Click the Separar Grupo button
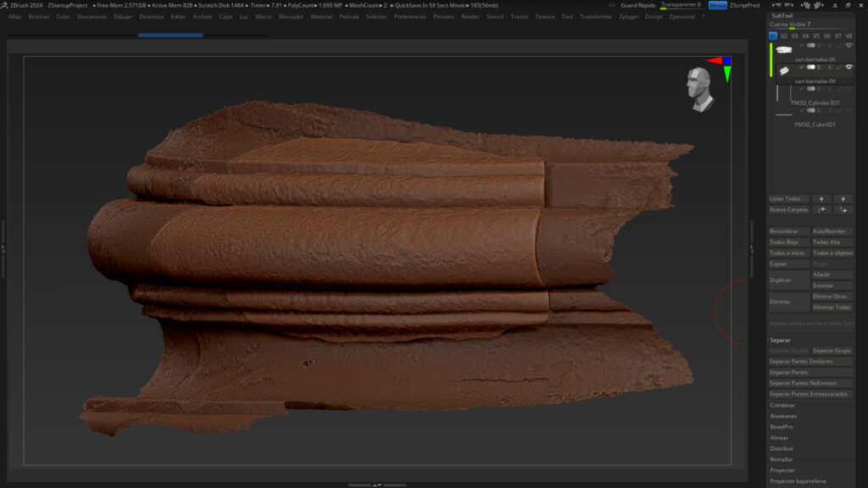This screenshot has height=488, width=868. 832,351
